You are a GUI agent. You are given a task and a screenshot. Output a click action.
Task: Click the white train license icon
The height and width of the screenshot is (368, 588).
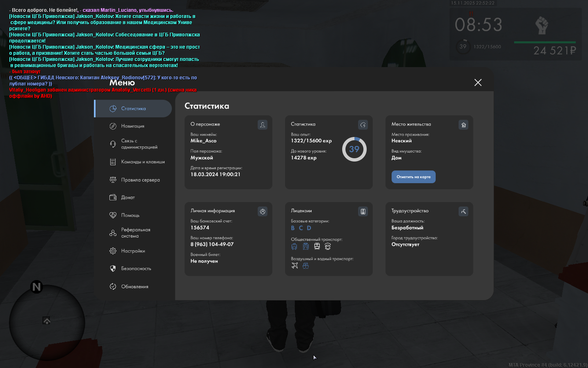click(x=317, y=247)
